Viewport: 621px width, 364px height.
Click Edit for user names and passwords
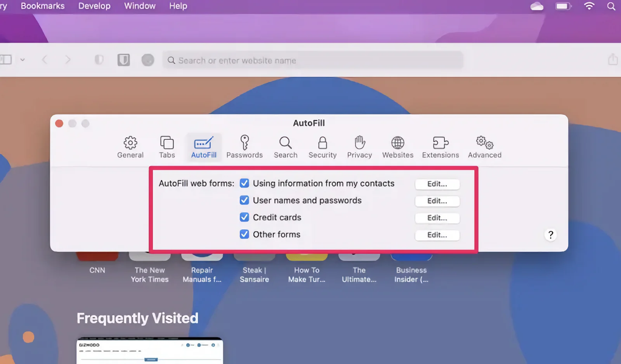[437, 201]
